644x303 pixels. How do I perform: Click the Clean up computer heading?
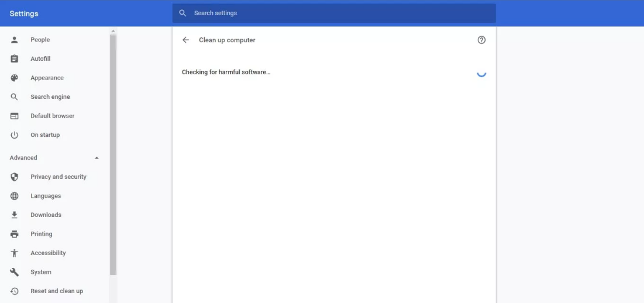pos(227,40)
